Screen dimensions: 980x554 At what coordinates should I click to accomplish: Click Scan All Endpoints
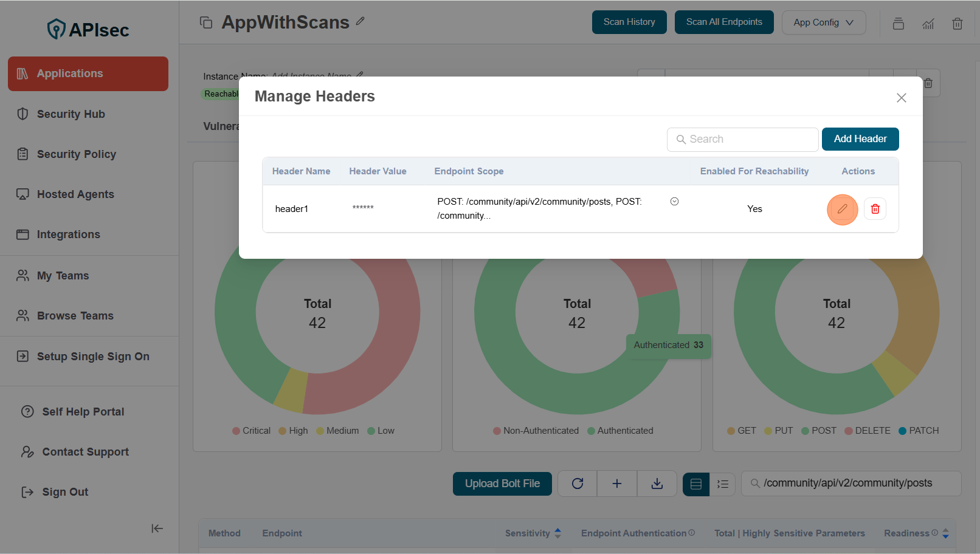pos(724,21)
